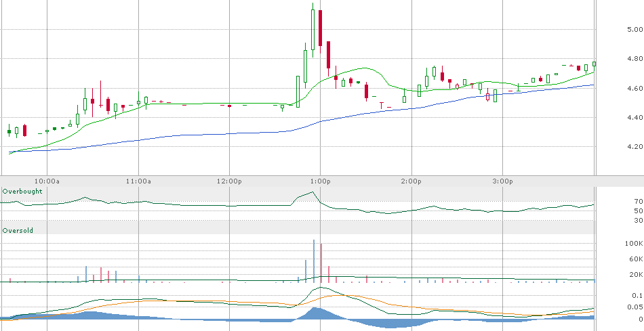This screenshot has width=644, height=331.
Task: Click the Overbought RSI label
Action: tap(22, 192)
